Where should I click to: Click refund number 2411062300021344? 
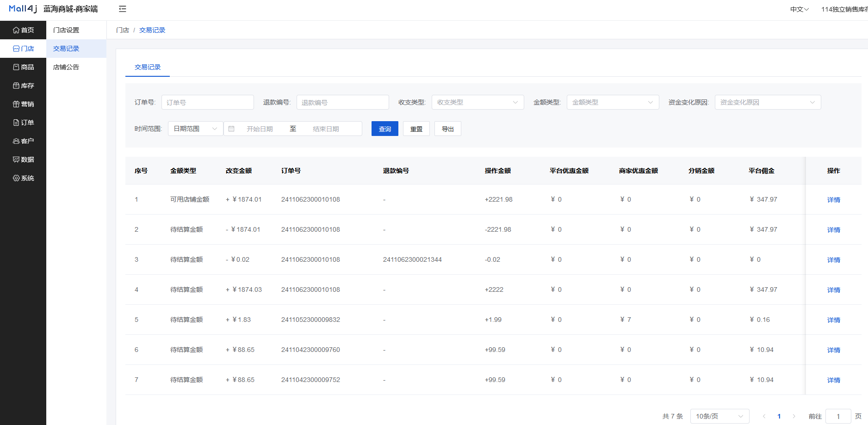(x=412, y=259)
